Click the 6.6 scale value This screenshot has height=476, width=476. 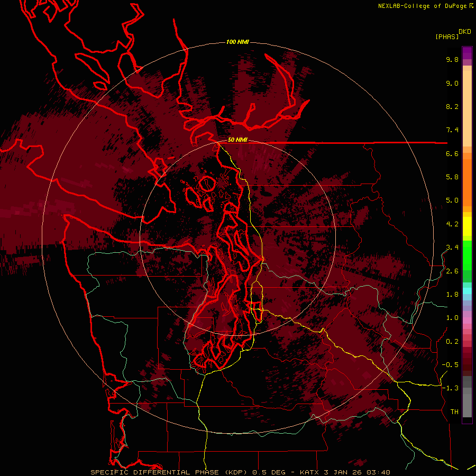[452, 153]
